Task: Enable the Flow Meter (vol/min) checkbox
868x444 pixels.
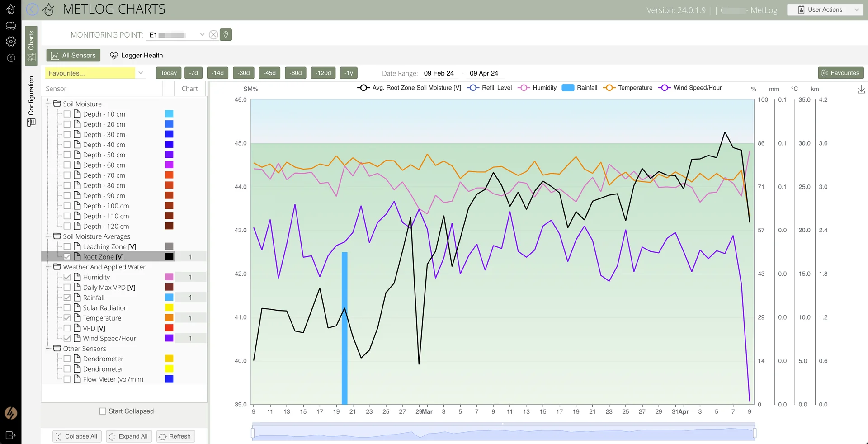Action: click(67, 379)
